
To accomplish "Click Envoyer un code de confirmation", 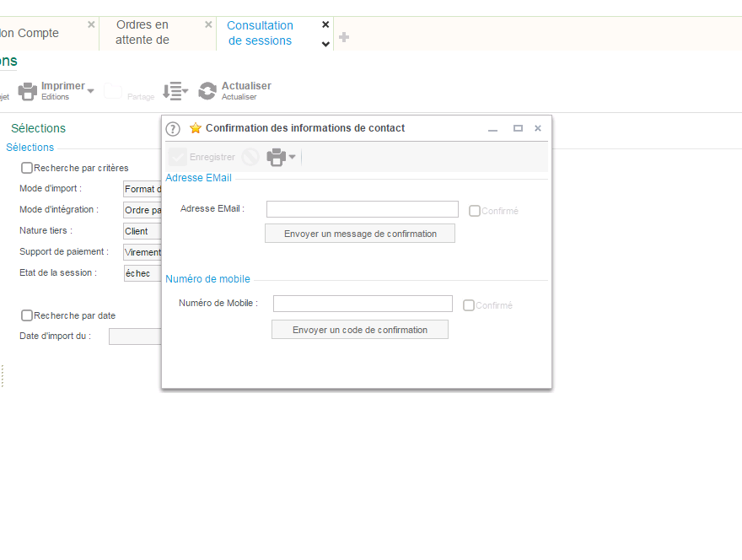I will tap(360, 330).
